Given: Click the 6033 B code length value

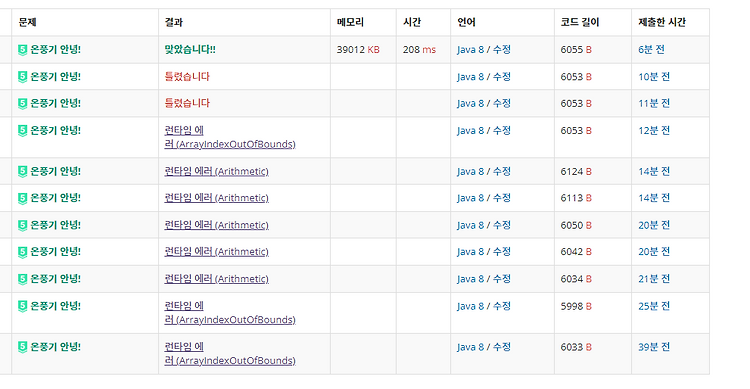Looking at the screenshot, I should [x=576, y=347].
